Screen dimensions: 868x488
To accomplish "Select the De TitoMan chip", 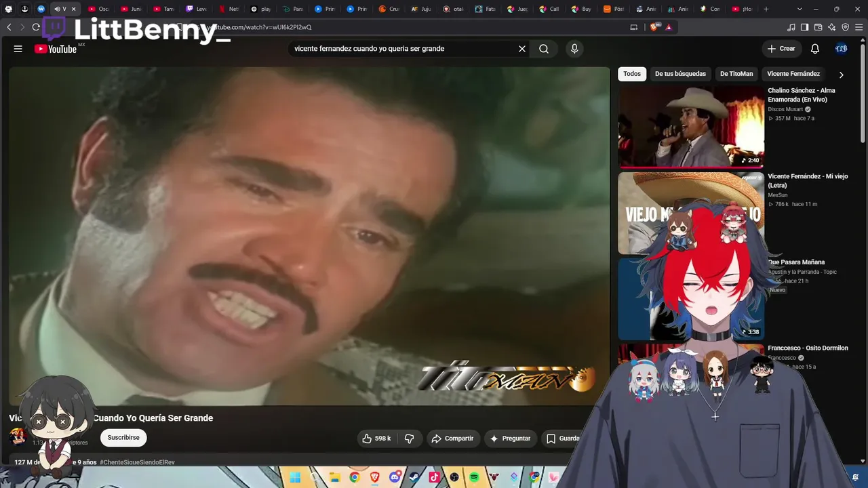I will coord(736,74).
